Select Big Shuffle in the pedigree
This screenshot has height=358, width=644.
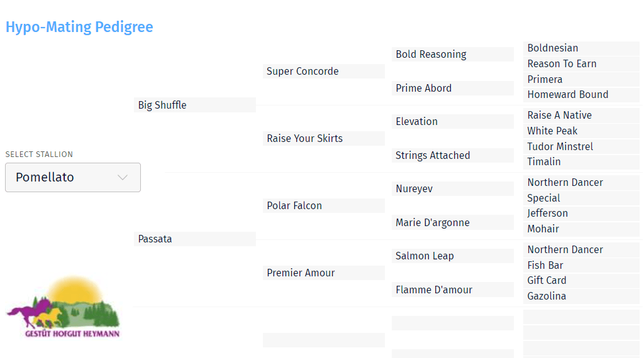(195, 105)
